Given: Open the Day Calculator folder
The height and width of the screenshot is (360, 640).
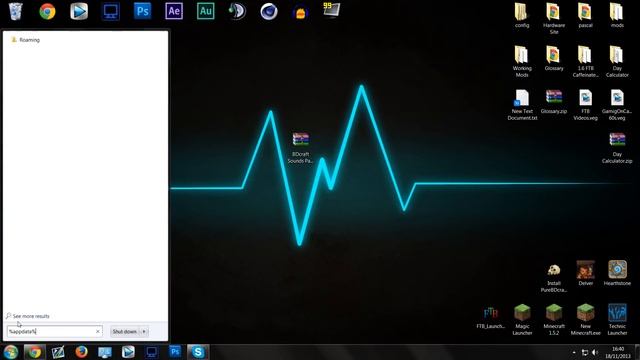Looking at the screenshot, I should tap(617, 62).
